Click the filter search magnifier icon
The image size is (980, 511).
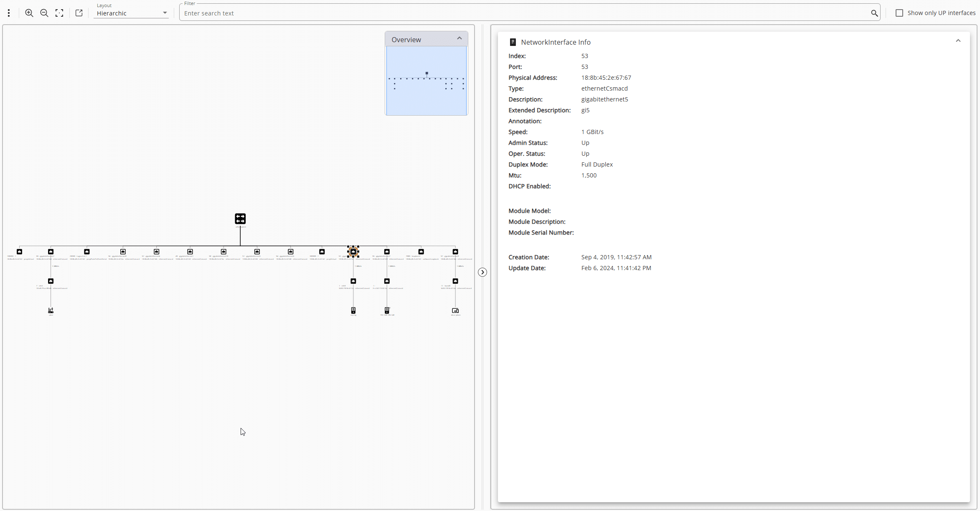pyautogui.click(x=874, y=13)
